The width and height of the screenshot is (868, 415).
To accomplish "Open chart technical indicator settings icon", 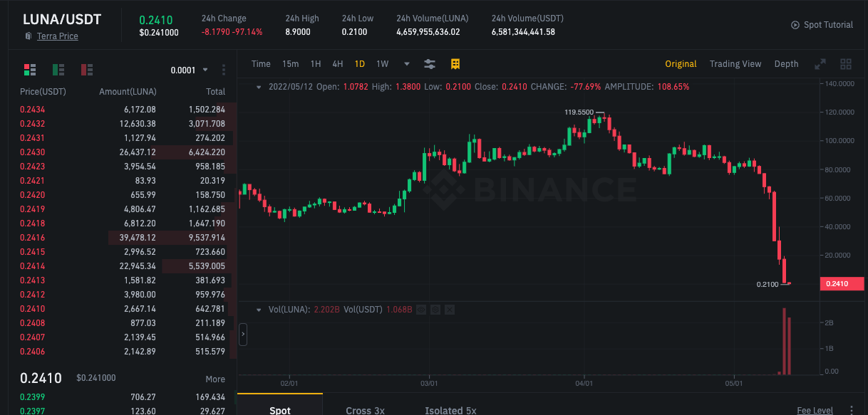I will [x=430, y=64].
